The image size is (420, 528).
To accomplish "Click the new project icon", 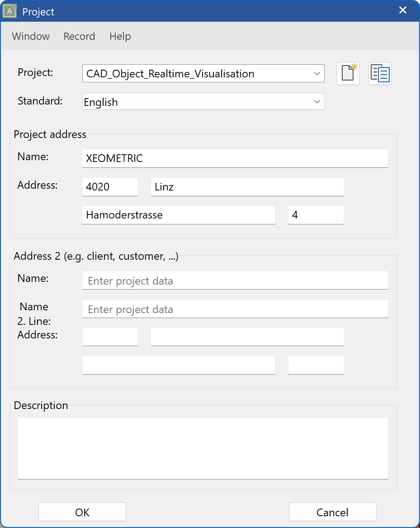I will pos(348,73).
